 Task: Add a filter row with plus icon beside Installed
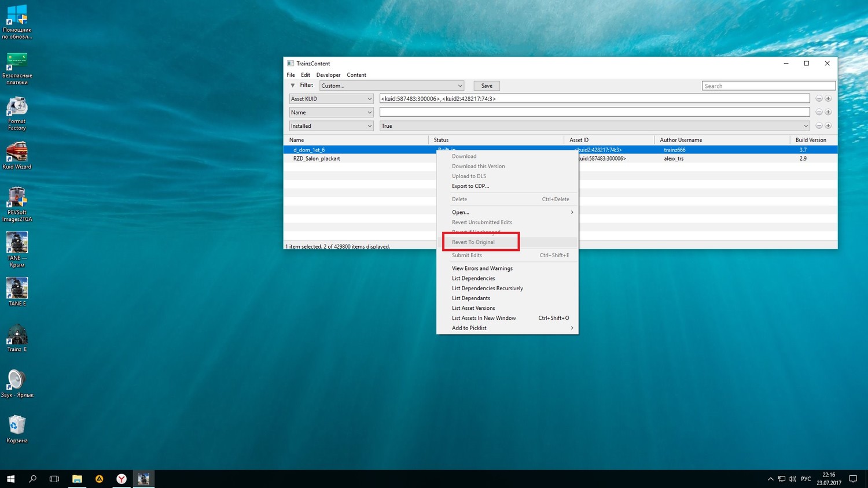(x=828, y=126)
